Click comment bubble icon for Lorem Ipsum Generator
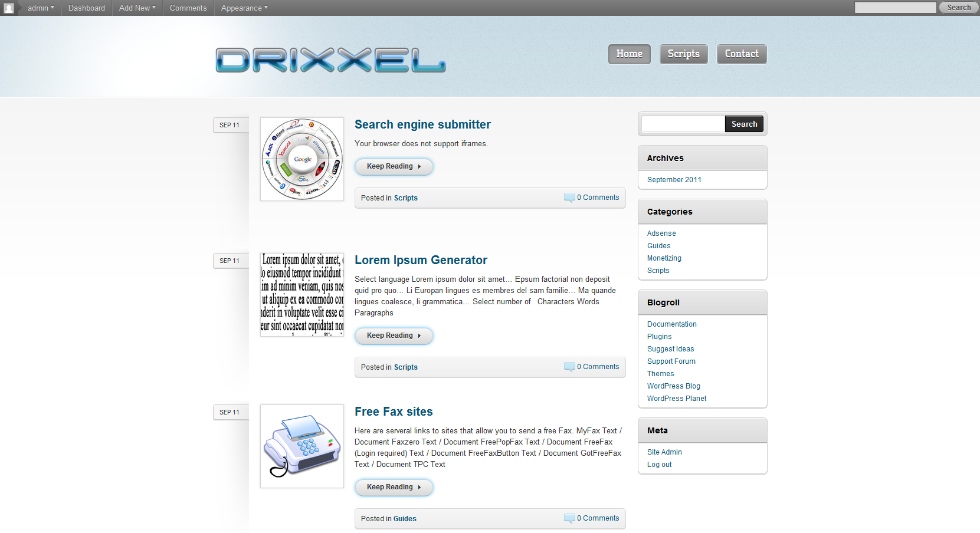This screenshot has height=533, width=980. coord(569,367)
